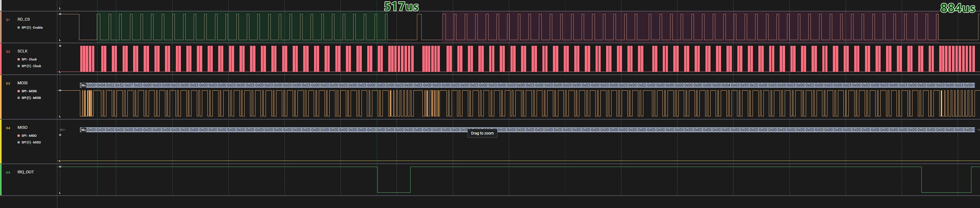
Task: Click the 99+ badge on the MOSI decoded data
Action: click(x=83, y=86)
